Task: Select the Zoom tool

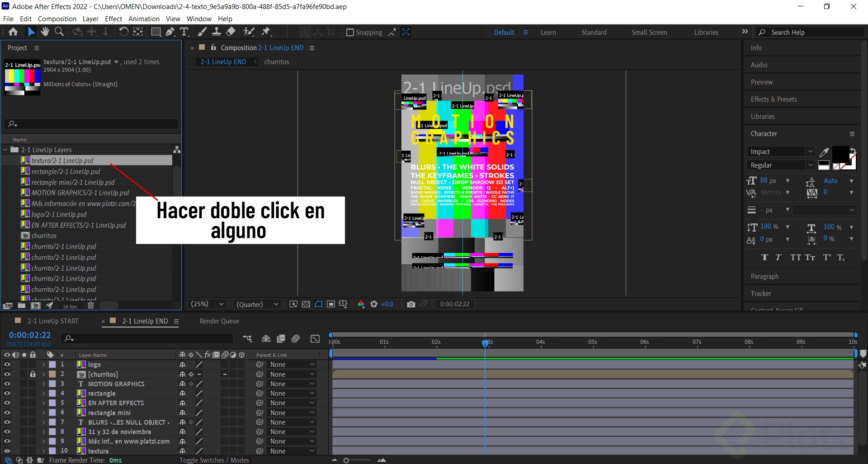Action: (x=59, y=32)
